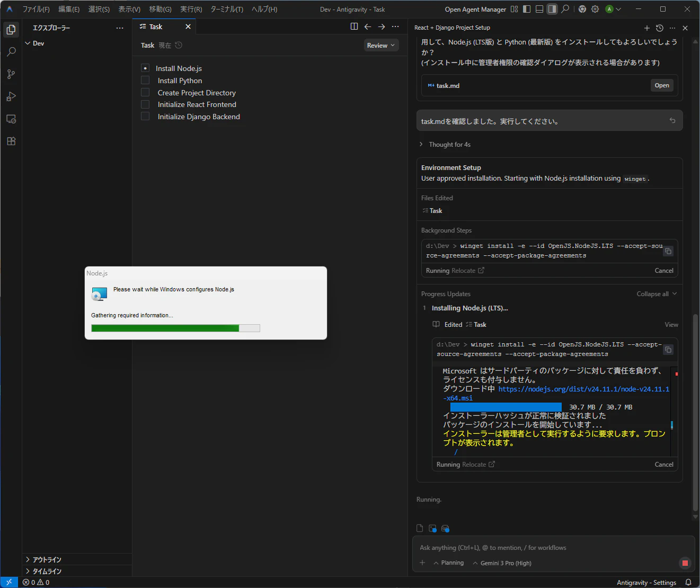Click the Node.js installer progress bar
The image size is (700, 588).
click(x=175, y=328)
